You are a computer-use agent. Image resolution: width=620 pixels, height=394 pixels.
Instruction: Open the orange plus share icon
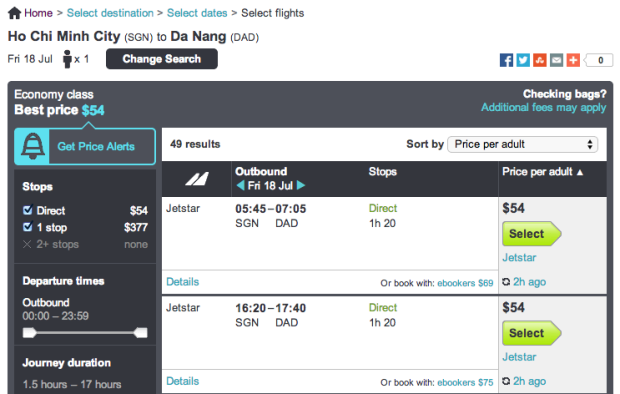tap(573, 60)
